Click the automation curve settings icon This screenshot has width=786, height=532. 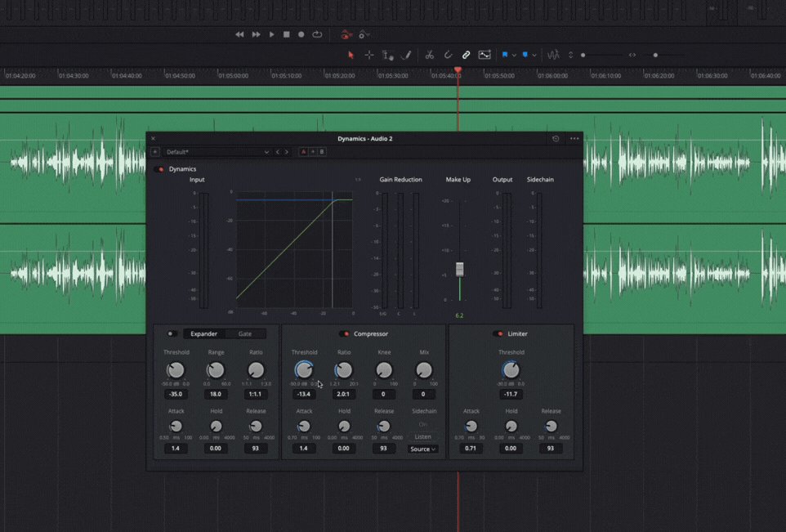click(364, 34)
